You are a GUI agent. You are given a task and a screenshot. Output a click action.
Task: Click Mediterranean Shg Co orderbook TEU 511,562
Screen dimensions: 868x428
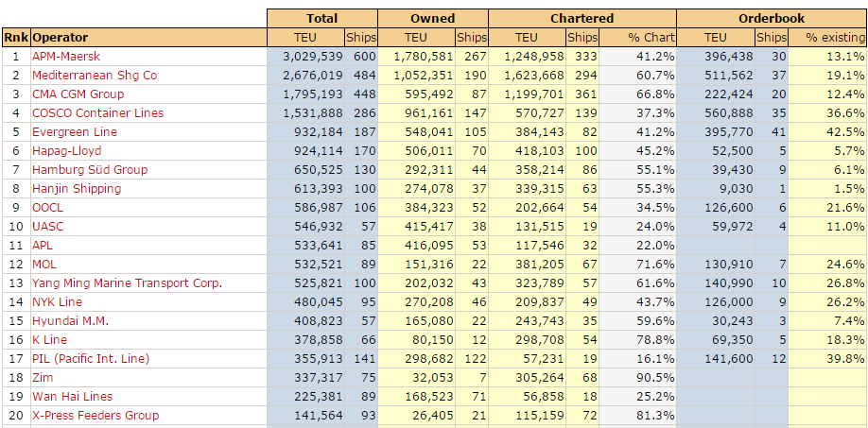coord(728,76)
